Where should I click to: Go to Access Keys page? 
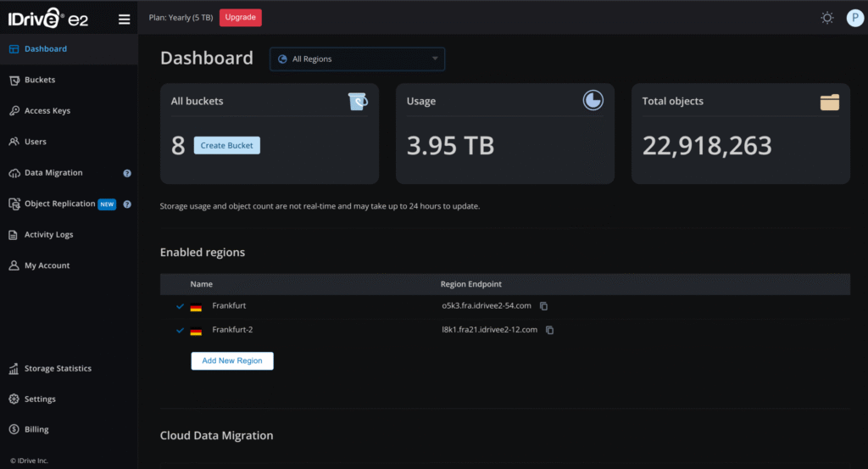click(x=47, y=111)
